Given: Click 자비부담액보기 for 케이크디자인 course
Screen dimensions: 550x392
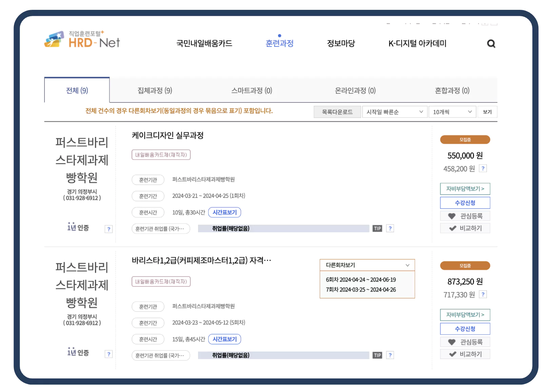Looking at the screenshot, I should [465, 189].
